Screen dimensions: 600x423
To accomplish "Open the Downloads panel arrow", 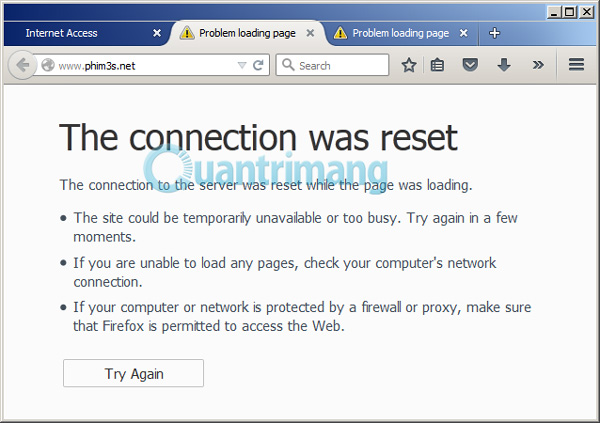I will [x=503, y=65].
